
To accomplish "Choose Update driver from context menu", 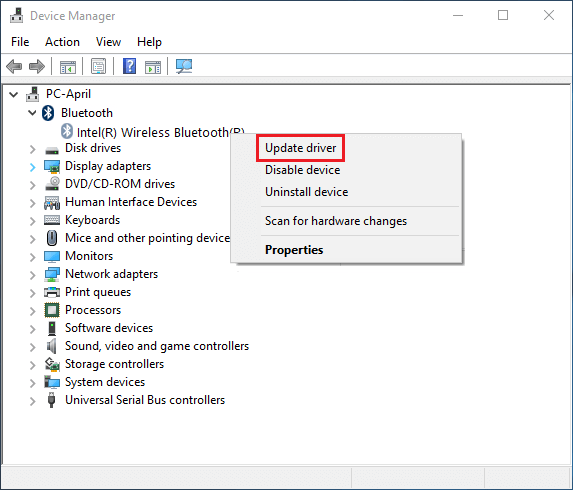I will (x=300, y=148).
